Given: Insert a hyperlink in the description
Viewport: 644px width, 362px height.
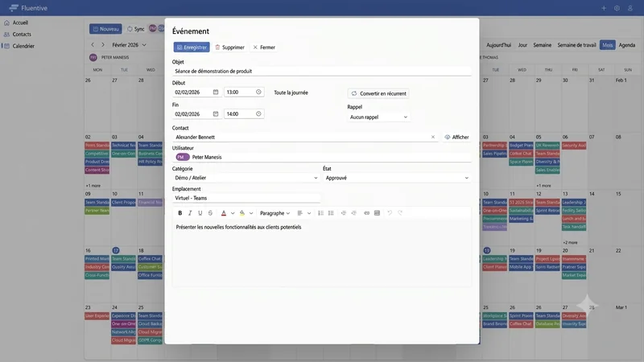Looking at the screenshot, I should click(366, 213).
